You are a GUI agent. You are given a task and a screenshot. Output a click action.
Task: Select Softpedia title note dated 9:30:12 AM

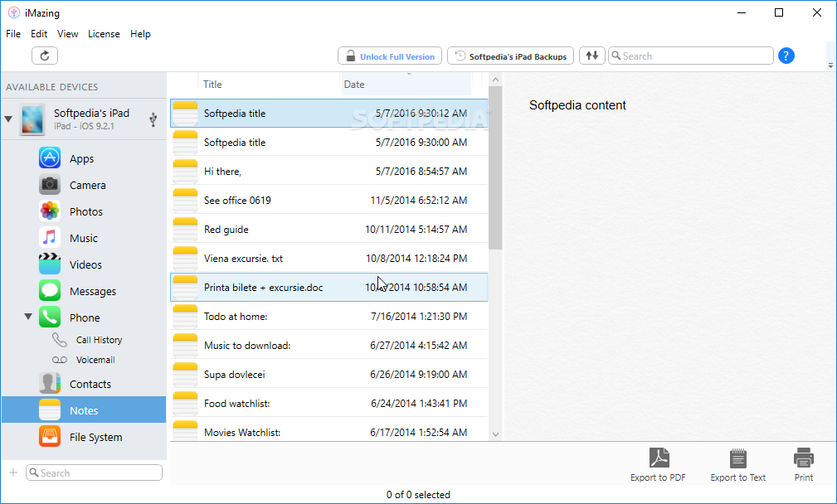pos(328,113)
